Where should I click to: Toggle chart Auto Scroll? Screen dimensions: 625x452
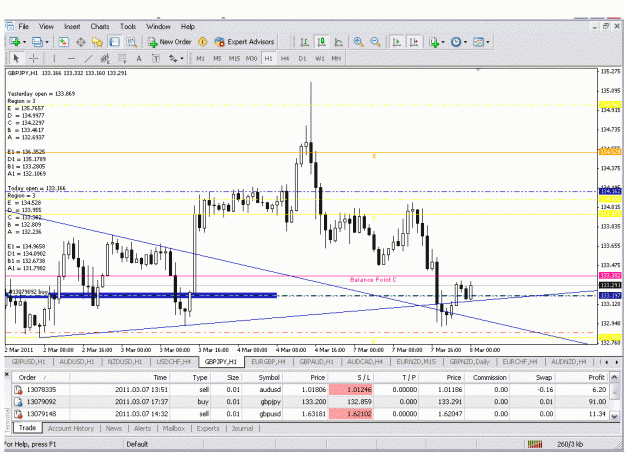(x=397, y=42)
